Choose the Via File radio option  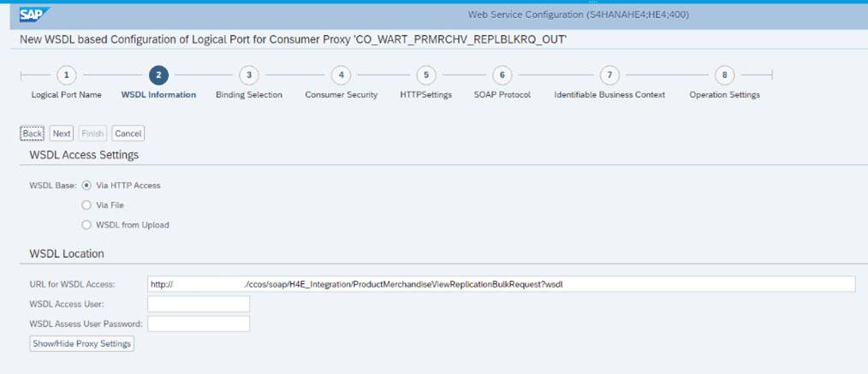click(x=86, y=205)
